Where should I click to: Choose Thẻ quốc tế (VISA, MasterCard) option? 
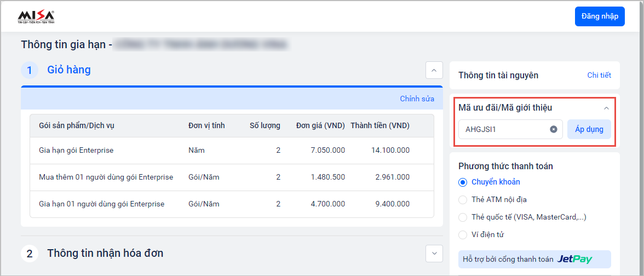click(x=463, y=217)
